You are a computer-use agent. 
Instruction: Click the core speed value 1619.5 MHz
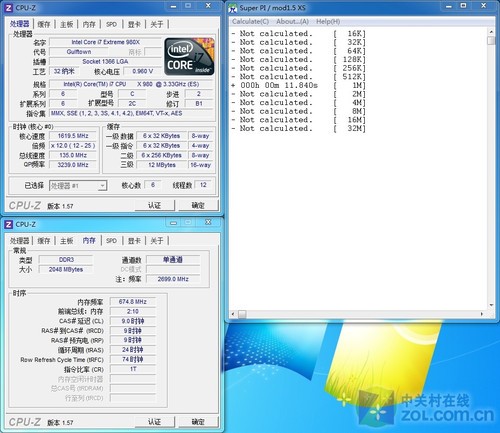click(73, 136)
